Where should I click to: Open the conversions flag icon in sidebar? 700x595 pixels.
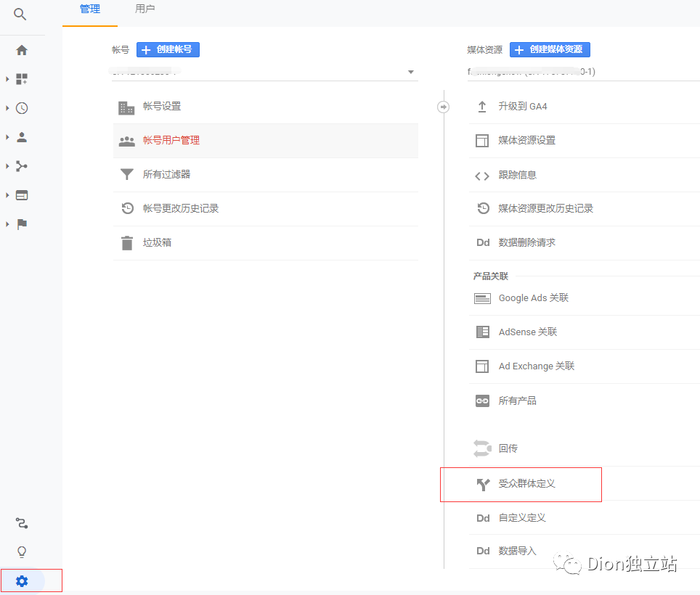point(22,224)
